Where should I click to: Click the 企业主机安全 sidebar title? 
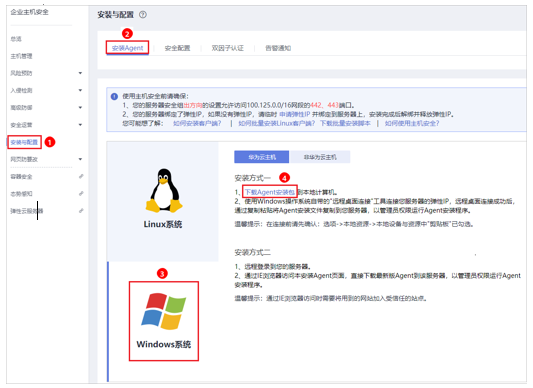coord(30,12)
